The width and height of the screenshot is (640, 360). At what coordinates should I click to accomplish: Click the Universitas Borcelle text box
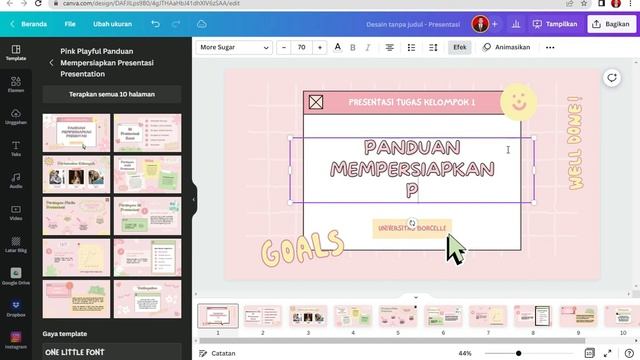tap(412, 228)
